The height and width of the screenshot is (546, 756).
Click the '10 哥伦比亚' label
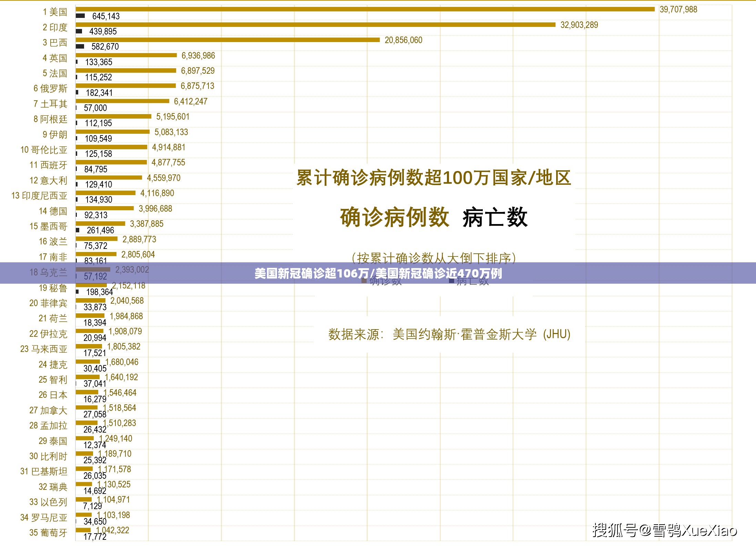(x=44, y=150)
